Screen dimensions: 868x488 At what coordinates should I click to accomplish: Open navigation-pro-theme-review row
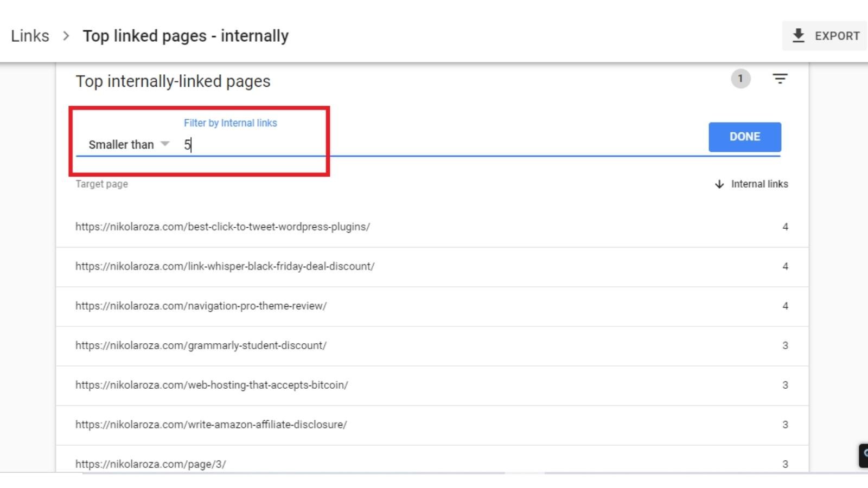pyautogui.click(x=432, y=306)
